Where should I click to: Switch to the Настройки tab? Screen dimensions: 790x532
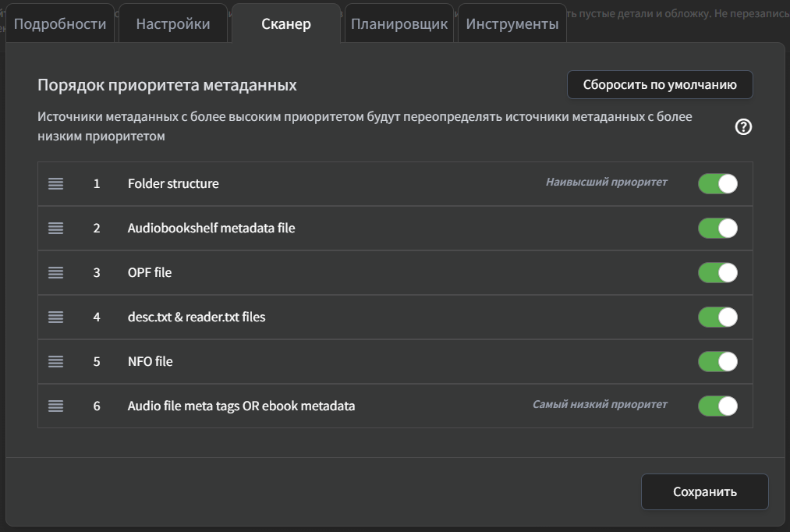[x=172, y=24]
